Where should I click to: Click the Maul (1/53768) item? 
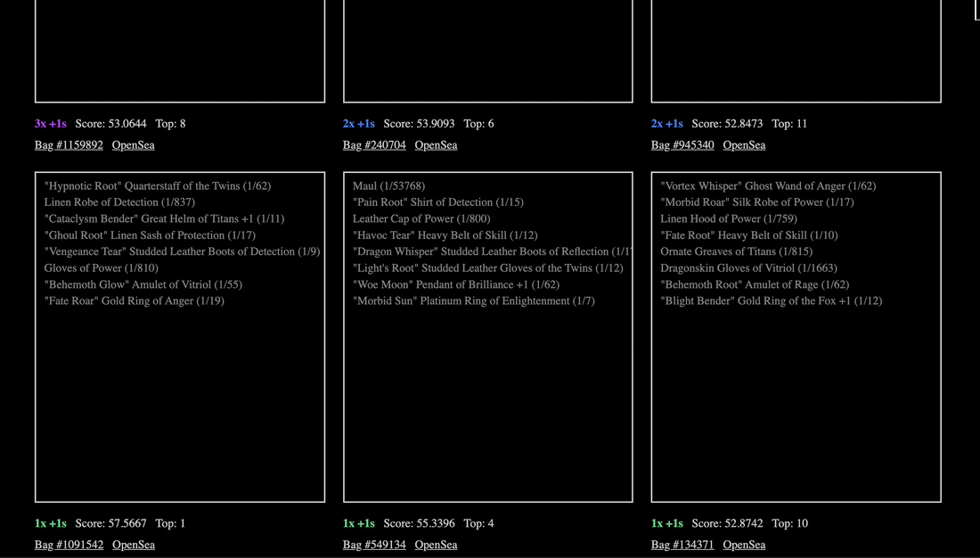(x=388, y=185)
